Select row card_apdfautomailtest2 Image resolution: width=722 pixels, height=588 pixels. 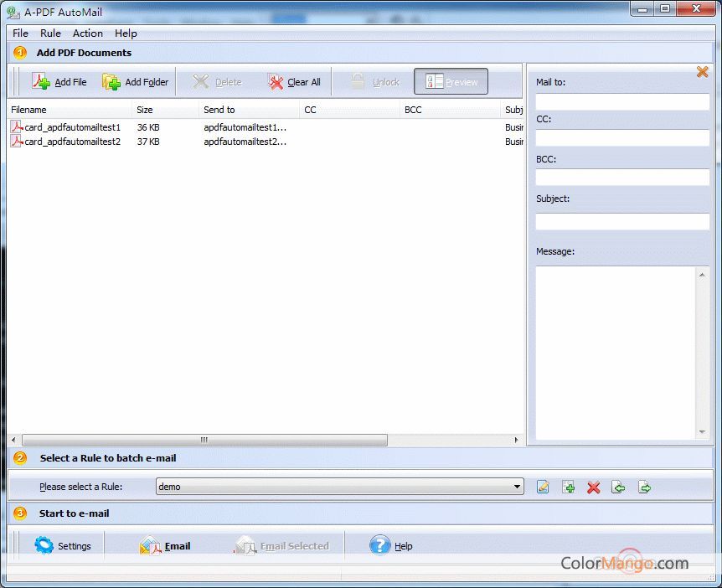(x=266, y=142)
